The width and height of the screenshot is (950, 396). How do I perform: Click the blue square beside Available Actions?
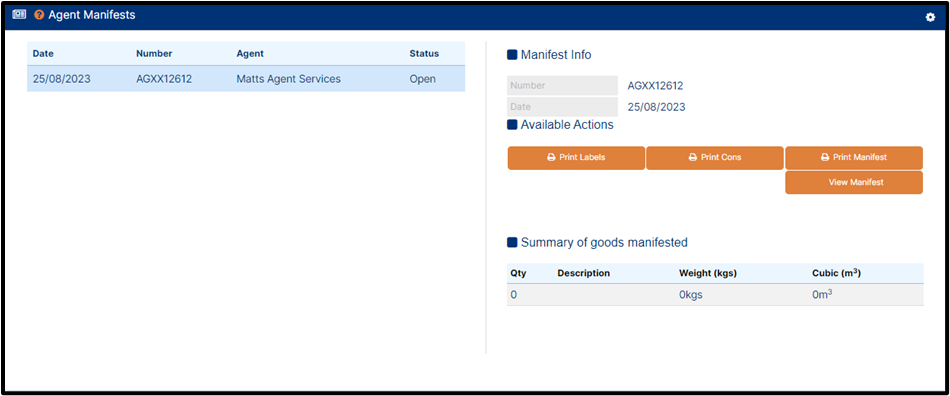tap(512, 125)
